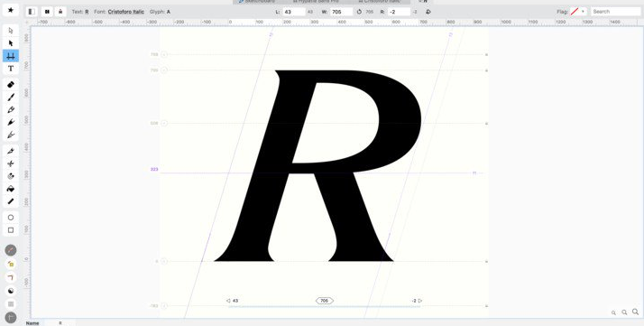644x326 pixels.
Task: Click the advance width W field
Action: (341, 12)
